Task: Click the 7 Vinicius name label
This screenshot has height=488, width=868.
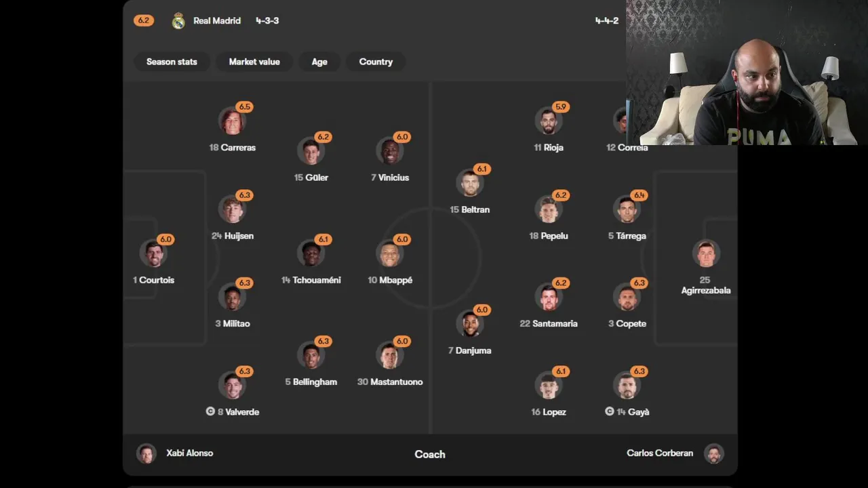Action: (x=390, y=178)
